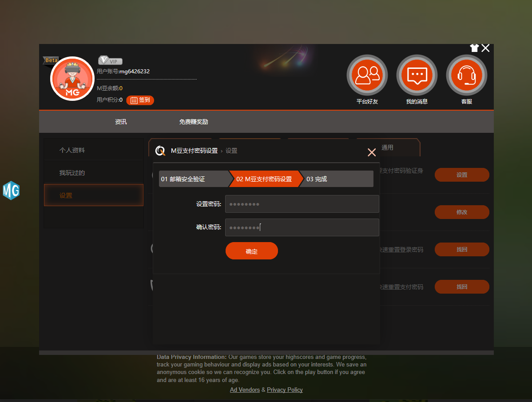Screen dimensions: 532x402
Task: Select 个人资料 in the sidebar
Action: click(x=72, y=150)
